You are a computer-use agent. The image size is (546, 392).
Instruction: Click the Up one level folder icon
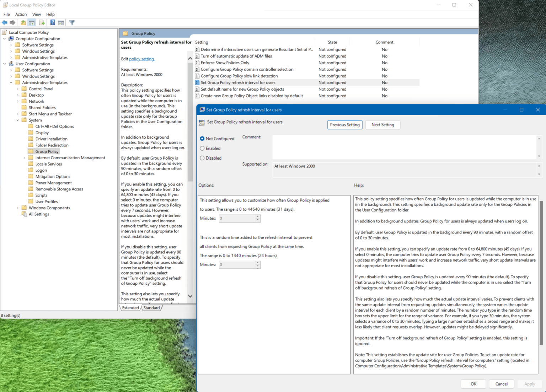point(23,22)
